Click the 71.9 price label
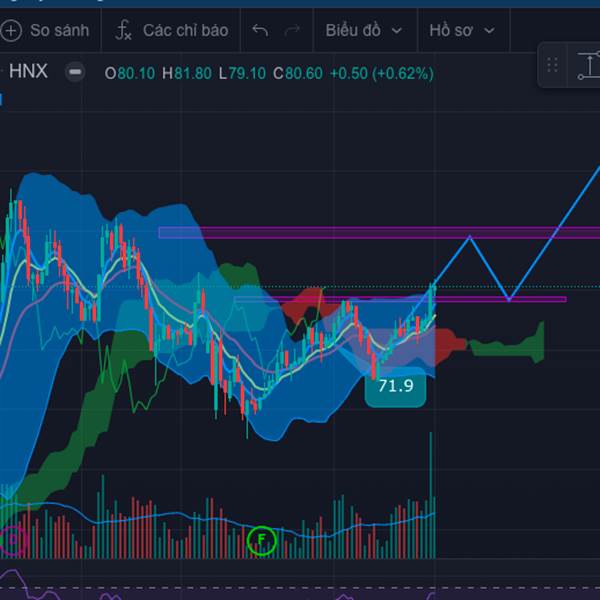Image resolution: width=600 pixels, height=600 pixels. coord(396,386)
